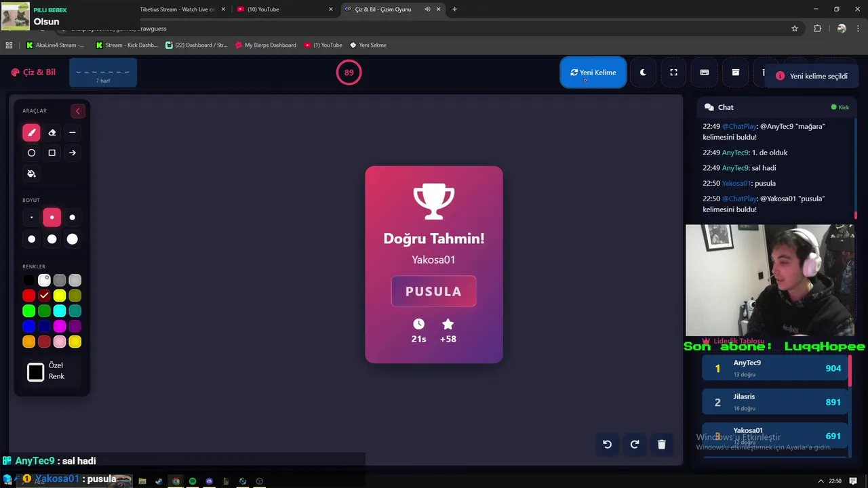Click the Yeni kelime seçildi notification

812,76
